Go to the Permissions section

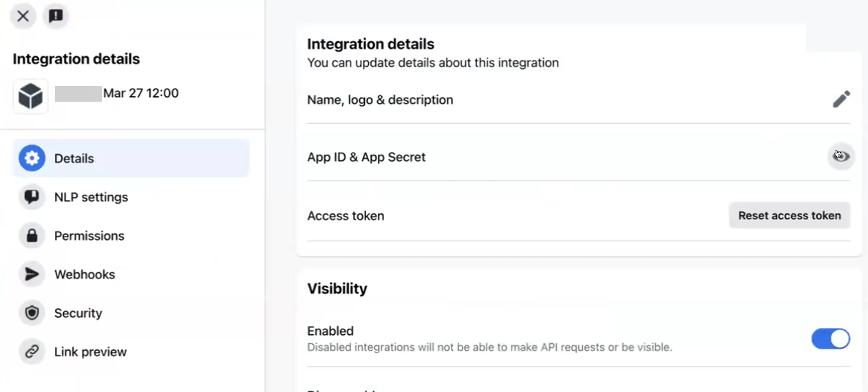click(x=89, y=236)
